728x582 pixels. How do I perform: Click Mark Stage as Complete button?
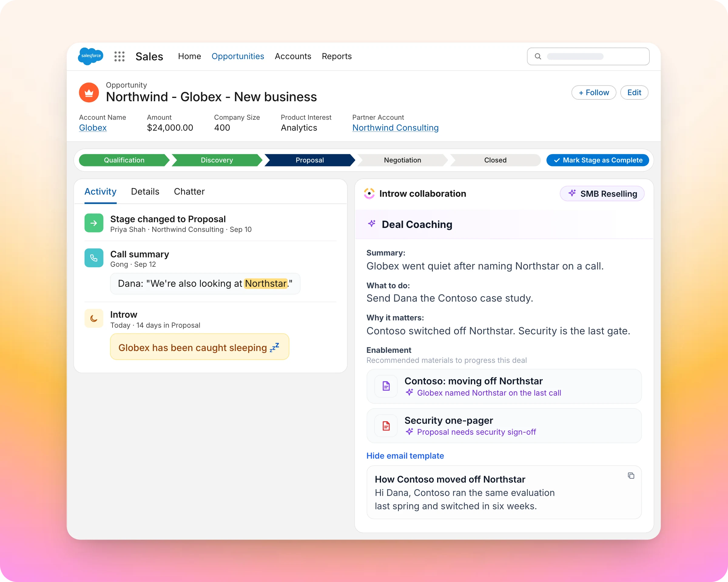pos(598,160)
